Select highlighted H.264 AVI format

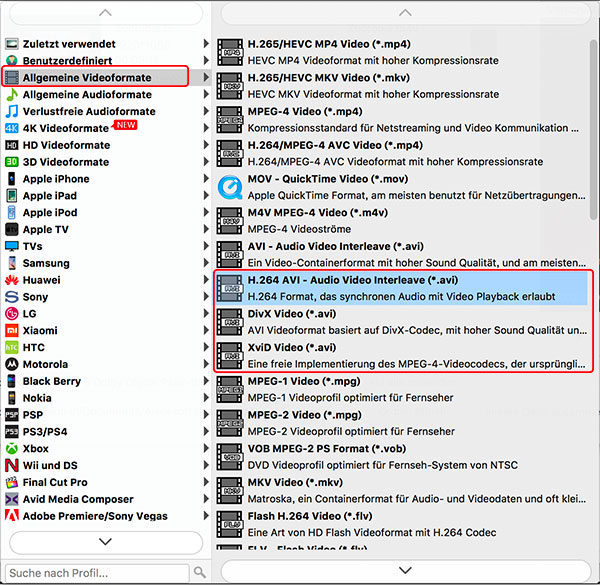[402, 288]
